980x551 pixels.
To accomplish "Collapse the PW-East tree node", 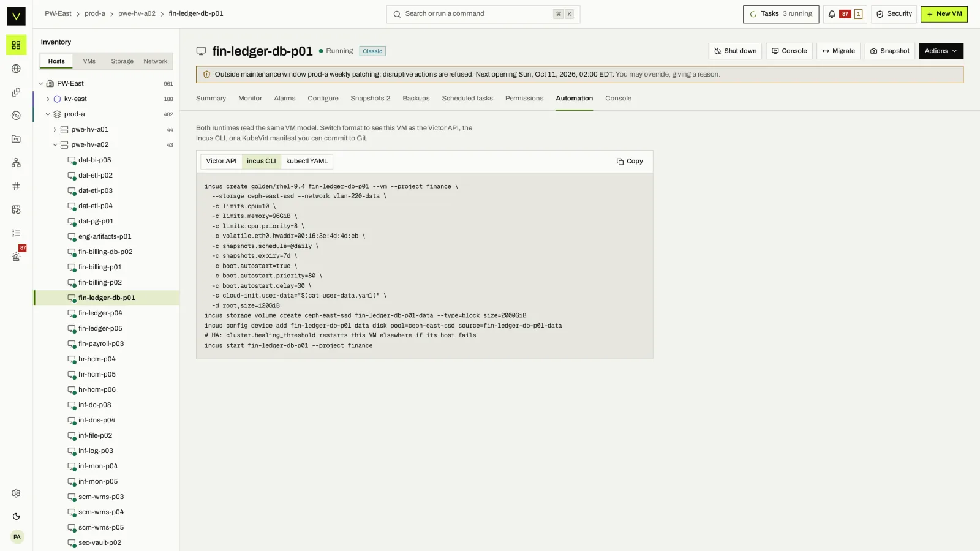I will 41,84.
